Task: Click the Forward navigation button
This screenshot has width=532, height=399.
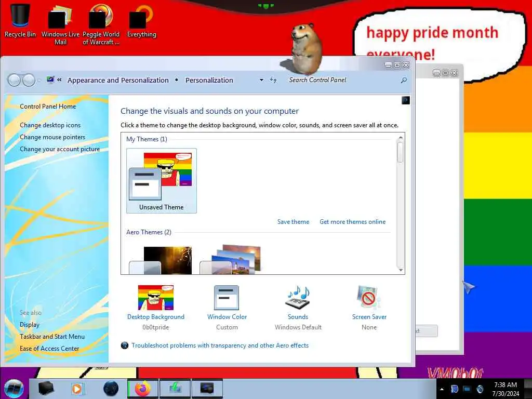Action: 29,80
